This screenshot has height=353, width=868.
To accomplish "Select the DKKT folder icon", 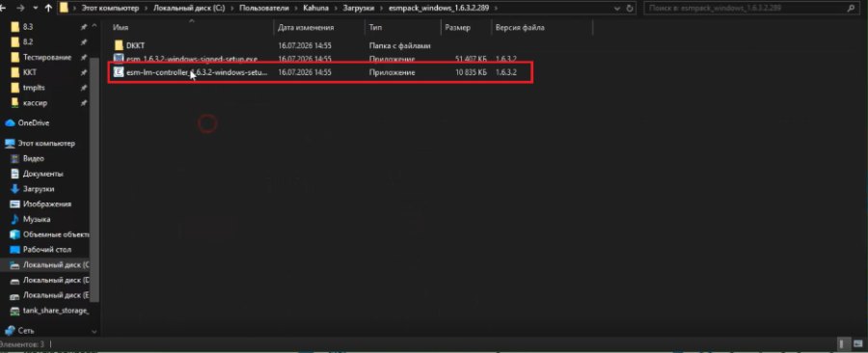I will (x=119, y=45).
